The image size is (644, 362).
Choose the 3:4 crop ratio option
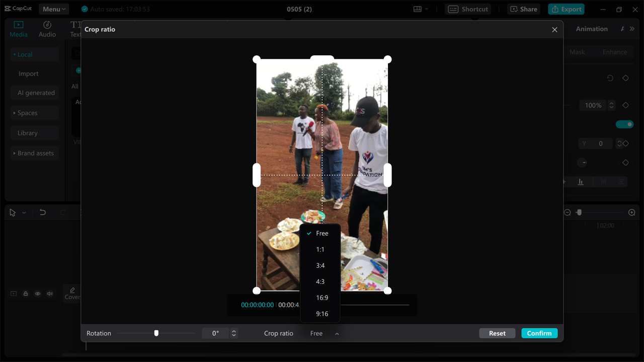[320, 266]
